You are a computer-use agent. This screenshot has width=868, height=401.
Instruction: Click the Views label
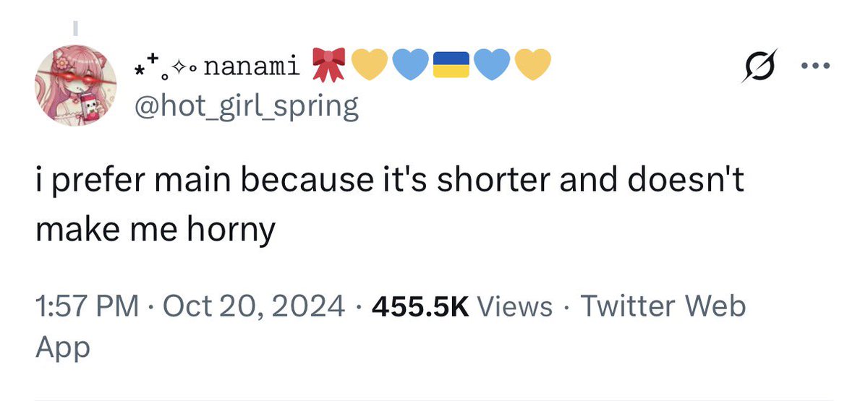[514, 307]
